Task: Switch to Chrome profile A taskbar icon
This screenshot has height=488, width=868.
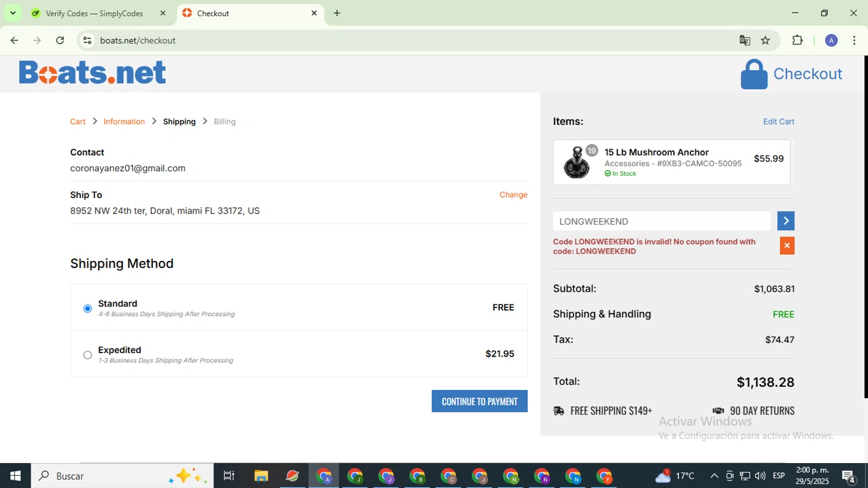Action: point(323,476)
